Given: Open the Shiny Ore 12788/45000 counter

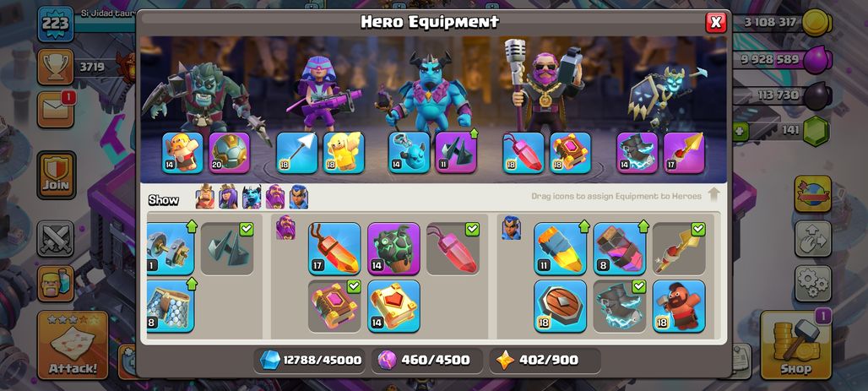Looking at the screenshot, I should [x=311, y=360].
